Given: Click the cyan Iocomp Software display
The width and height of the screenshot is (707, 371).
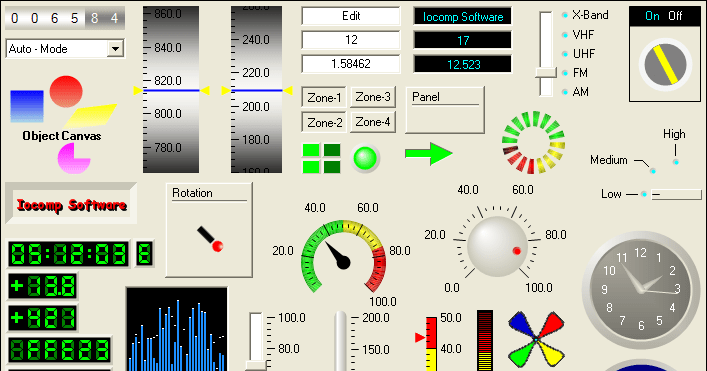Looking at the screenshot, I should [x=463, y=17].
